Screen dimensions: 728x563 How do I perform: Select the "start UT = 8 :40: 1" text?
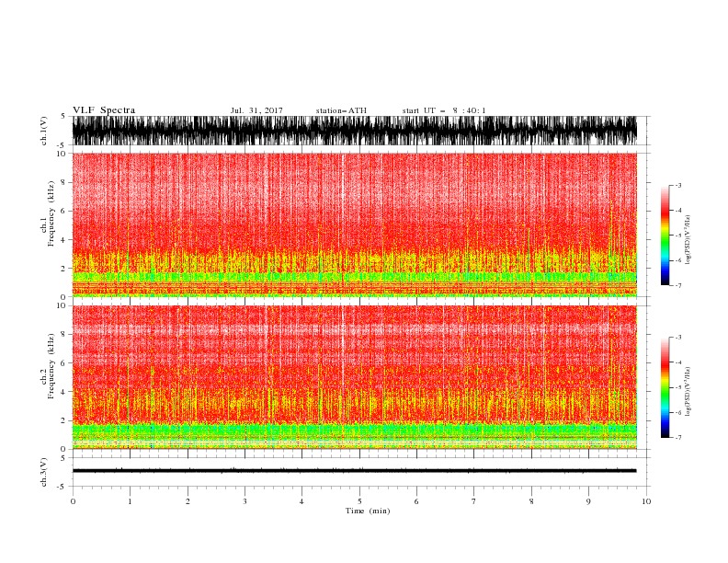click(x=444, y=110)
